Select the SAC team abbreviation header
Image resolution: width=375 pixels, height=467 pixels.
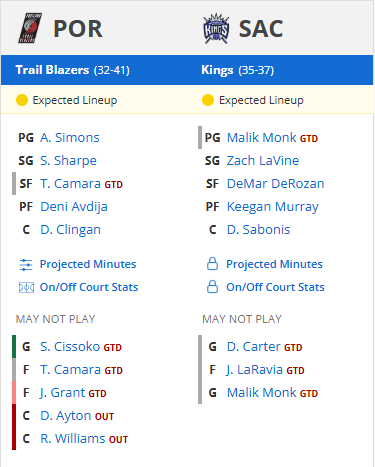(261, 29)
